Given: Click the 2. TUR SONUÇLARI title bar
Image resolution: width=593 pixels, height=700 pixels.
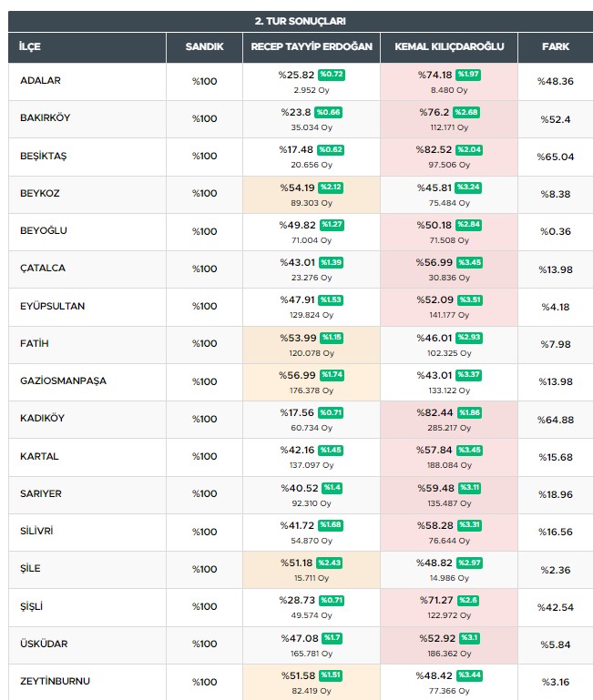Looking at the screenshot, I should pyautogui.click(x=300, y=21).
